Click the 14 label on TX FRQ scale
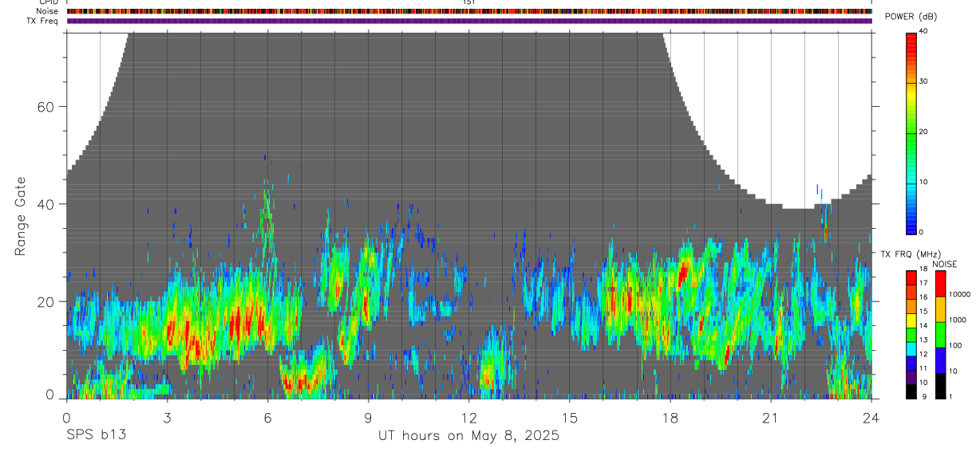 point(923,326)
